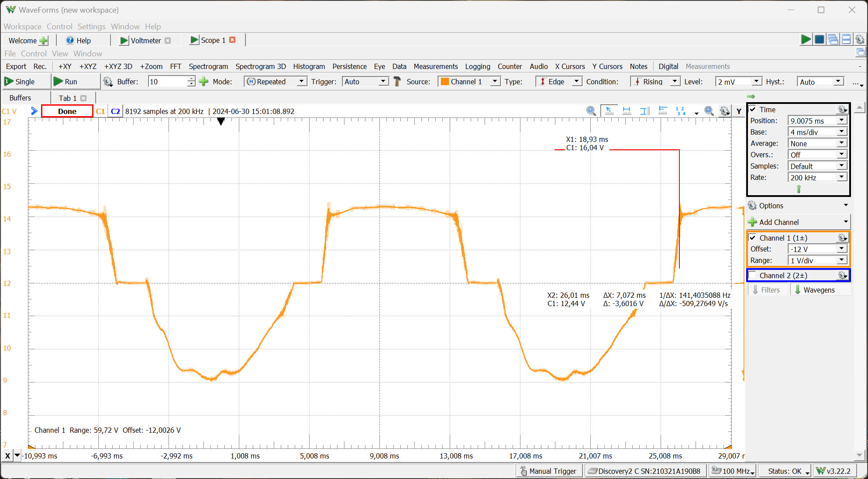
Task: Open the Time panel settings gear
Action: [x=842, y=109]
